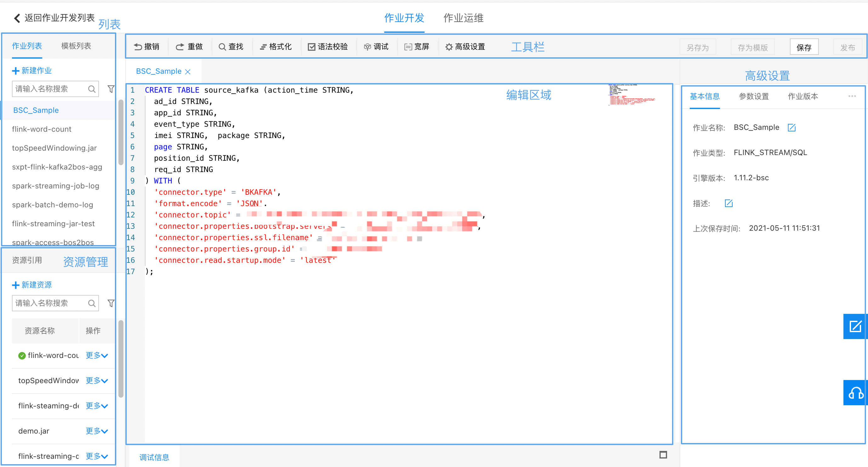This screenshot has height=467, width=868.
Task: Open the job list filter funnel
Action: 111,89
